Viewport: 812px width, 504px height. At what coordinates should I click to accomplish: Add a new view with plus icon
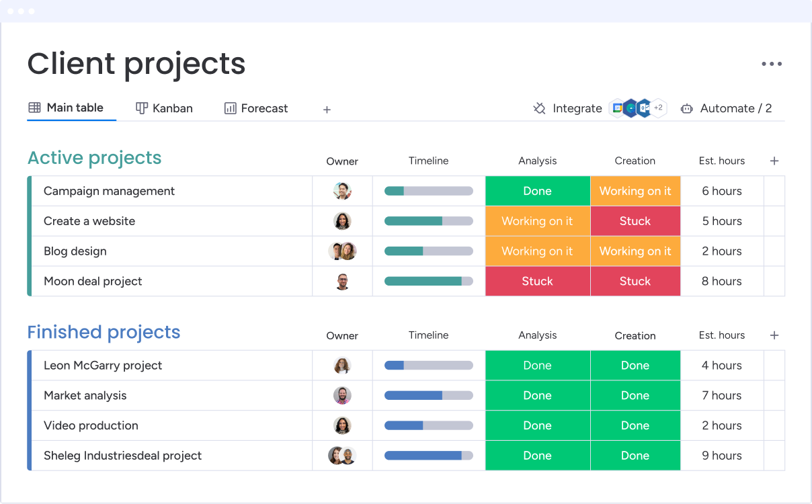click(327, 110)
